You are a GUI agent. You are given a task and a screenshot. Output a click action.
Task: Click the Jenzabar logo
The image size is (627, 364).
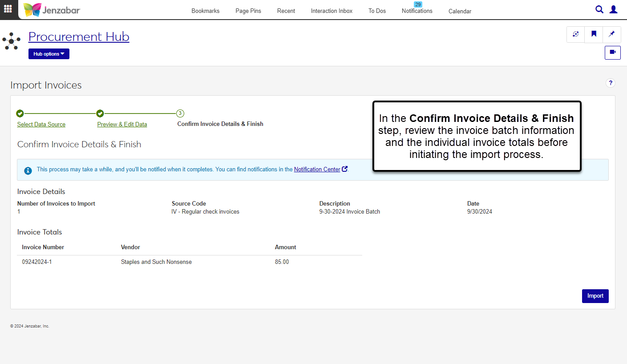coord(52,10)
